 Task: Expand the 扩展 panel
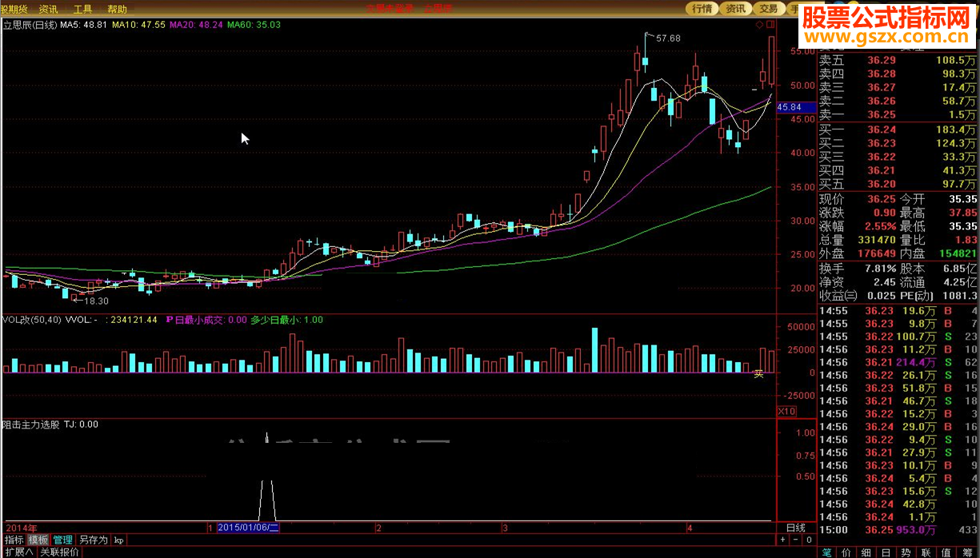tap(18, 552)
